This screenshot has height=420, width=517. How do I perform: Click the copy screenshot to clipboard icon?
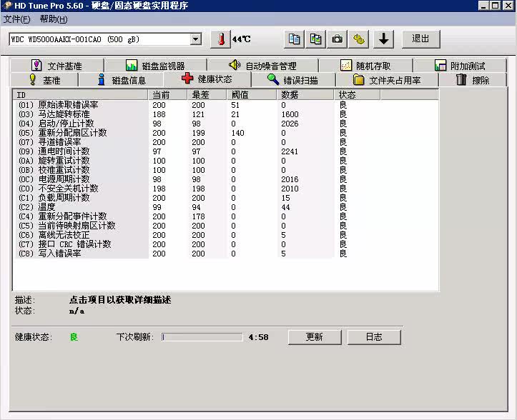coord(315,39)
